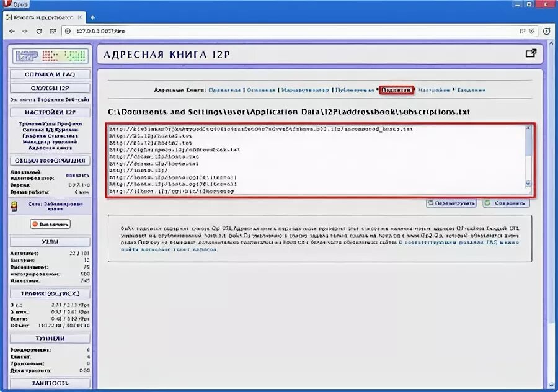Screen dimensions: 558x392
Task: Click the reload icon on the Перезагрузить button
Action: pos(430,203)
